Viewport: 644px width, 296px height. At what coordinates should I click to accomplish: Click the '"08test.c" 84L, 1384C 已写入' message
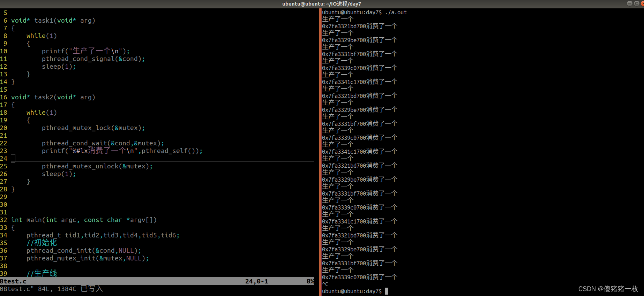[51, 289]
